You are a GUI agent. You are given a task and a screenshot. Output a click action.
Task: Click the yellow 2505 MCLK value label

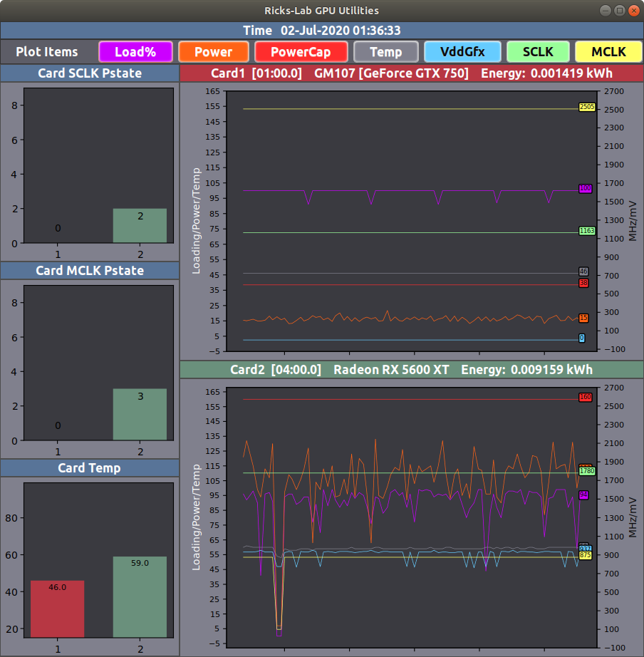tap(586, 107)
